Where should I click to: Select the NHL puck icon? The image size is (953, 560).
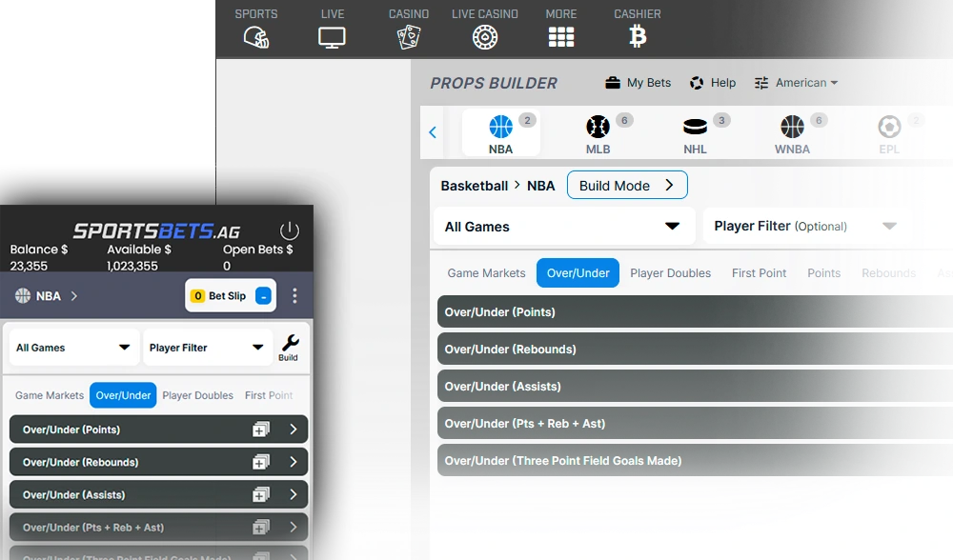pyautogui.click(x=696, y=127)
